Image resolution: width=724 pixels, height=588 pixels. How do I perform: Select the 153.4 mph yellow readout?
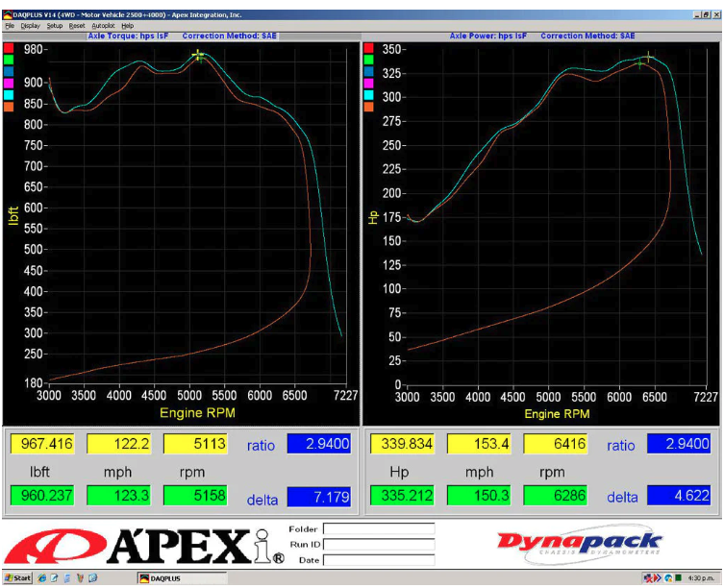479,444
